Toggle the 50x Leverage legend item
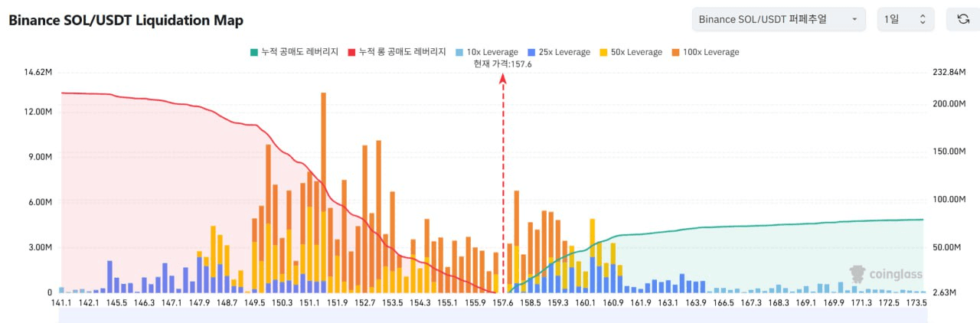 click(630, 52)
